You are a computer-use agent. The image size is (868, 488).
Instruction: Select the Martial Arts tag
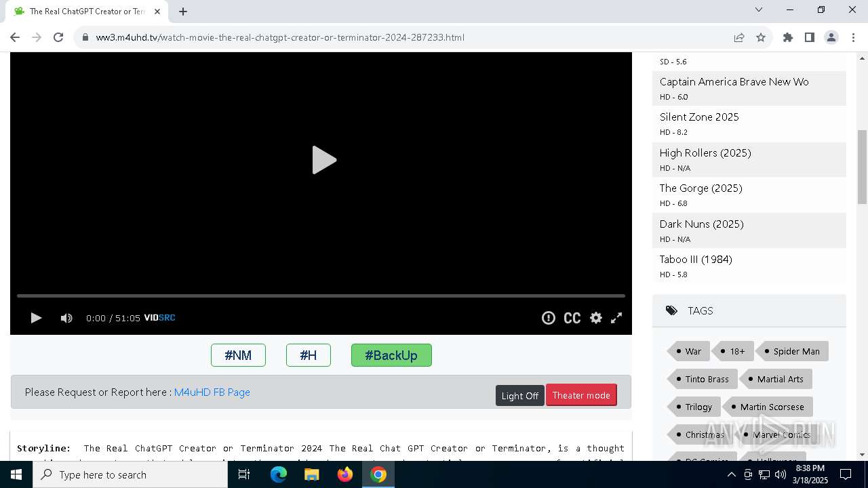coord(775,379)
